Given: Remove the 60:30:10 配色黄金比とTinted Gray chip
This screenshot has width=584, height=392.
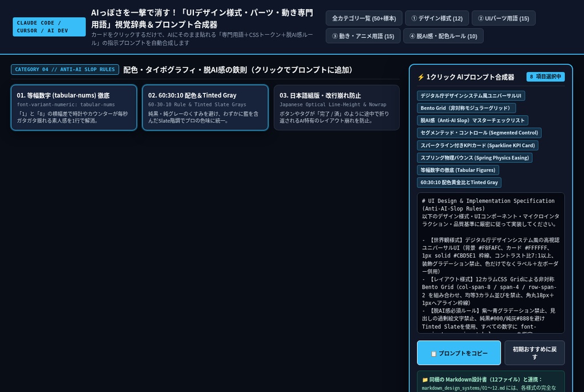Looking at the screenshot, I should 459,182.
